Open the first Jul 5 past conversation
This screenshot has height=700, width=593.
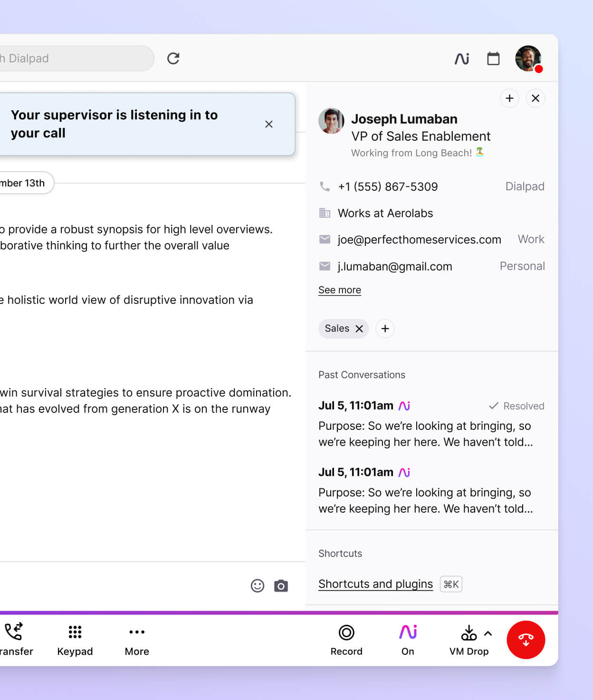pyautogui.click(x=425, y=424)
